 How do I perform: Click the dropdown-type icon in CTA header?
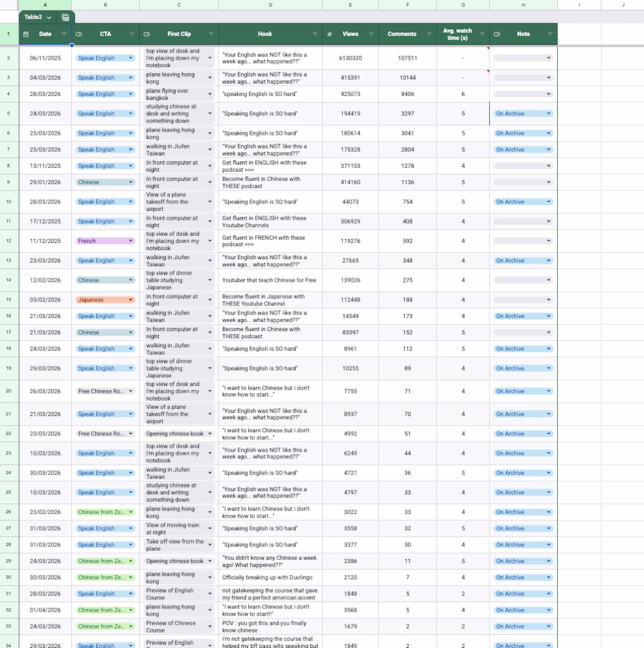79,34
